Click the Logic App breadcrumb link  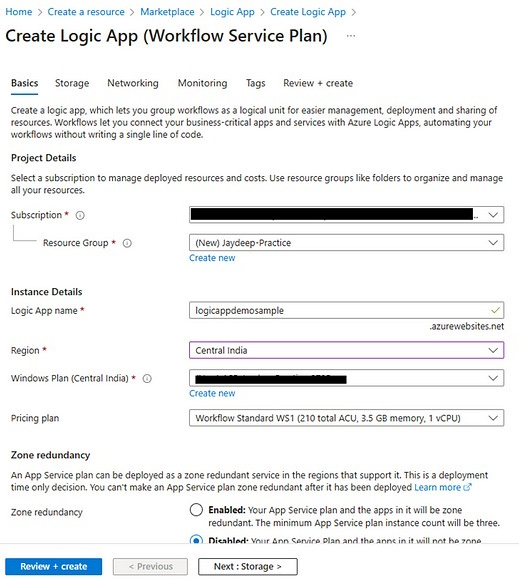pyautogui.click(x=232, y=12)
